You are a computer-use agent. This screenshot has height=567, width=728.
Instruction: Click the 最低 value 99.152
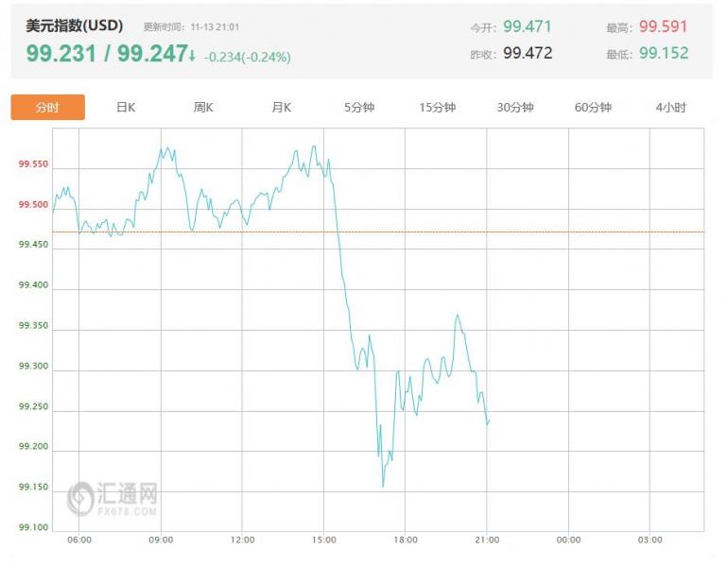(x=663, y=53)
